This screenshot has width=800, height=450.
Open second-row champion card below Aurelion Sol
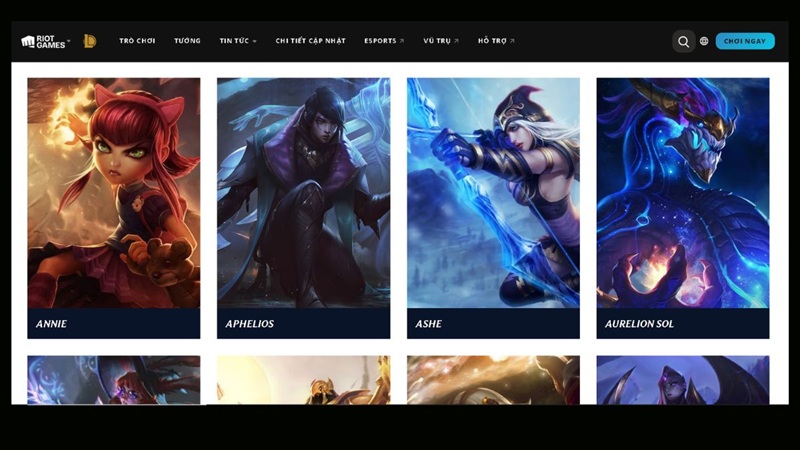(x=683, y=380)
